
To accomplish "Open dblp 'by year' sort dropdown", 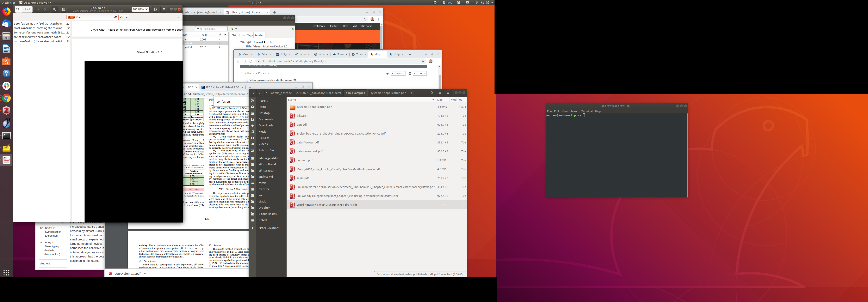I will coord(398,73).
